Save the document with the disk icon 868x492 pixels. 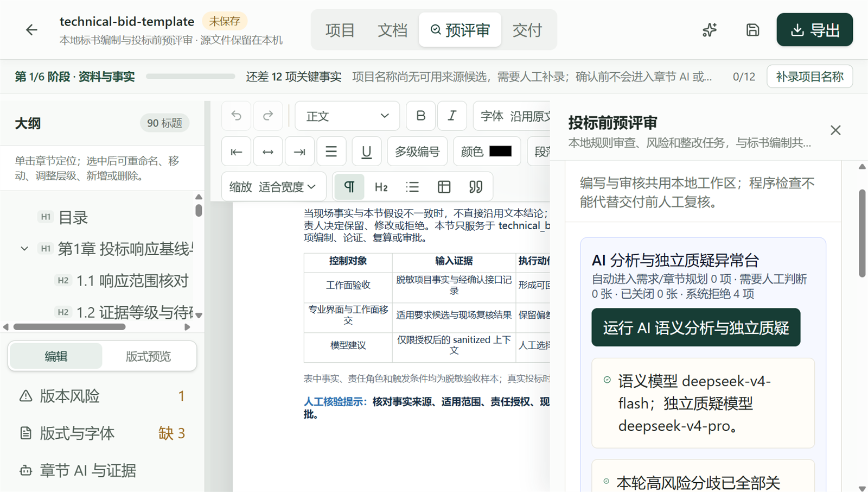point(752,30)
